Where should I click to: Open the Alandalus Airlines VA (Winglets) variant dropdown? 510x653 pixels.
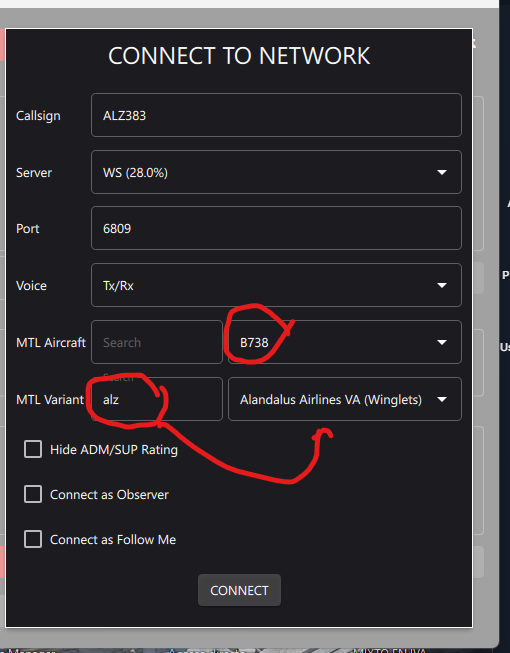[345, 399]
